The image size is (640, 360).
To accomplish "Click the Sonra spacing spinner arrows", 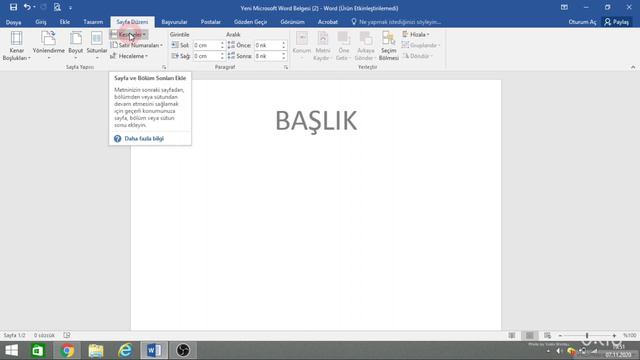I will (x=284, y=56).
